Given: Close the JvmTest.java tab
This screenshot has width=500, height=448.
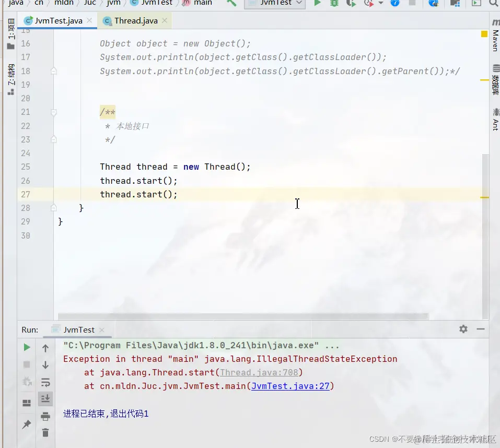Looking at the screenshot, I should click(90, 20).
